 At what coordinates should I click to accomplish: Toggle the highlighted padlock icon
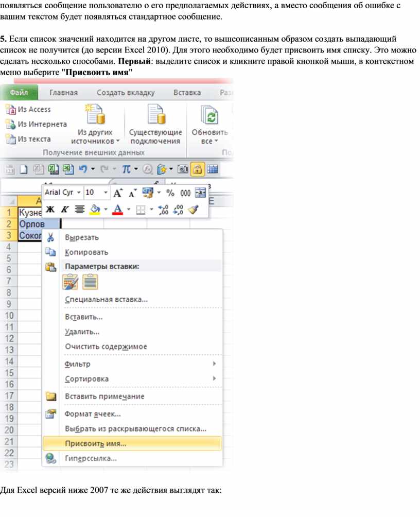(x=197, y=169)
